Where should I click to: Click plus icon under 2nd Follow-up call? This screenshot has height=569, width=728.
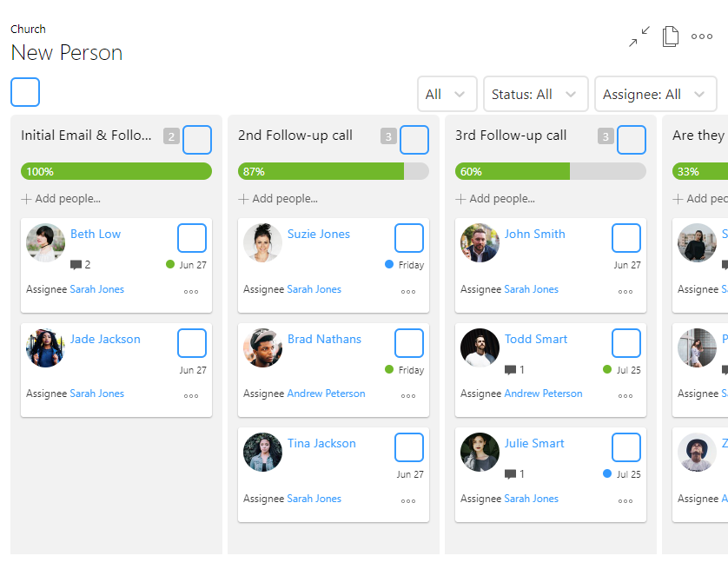click(243, 199)
